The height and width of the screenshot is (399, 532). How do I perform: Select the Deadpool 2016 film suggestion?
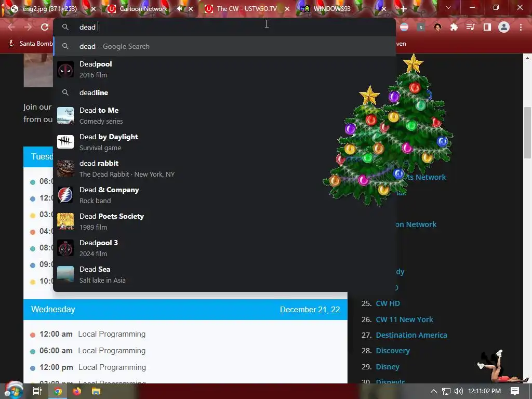(x=224, y=69)
